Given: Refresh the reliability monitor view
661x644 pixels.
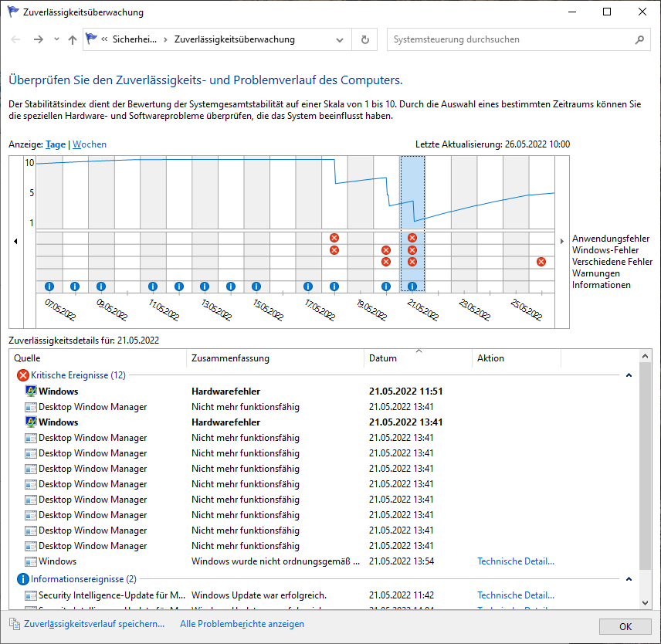Looking at the screenshot, I should click(365, 39).
